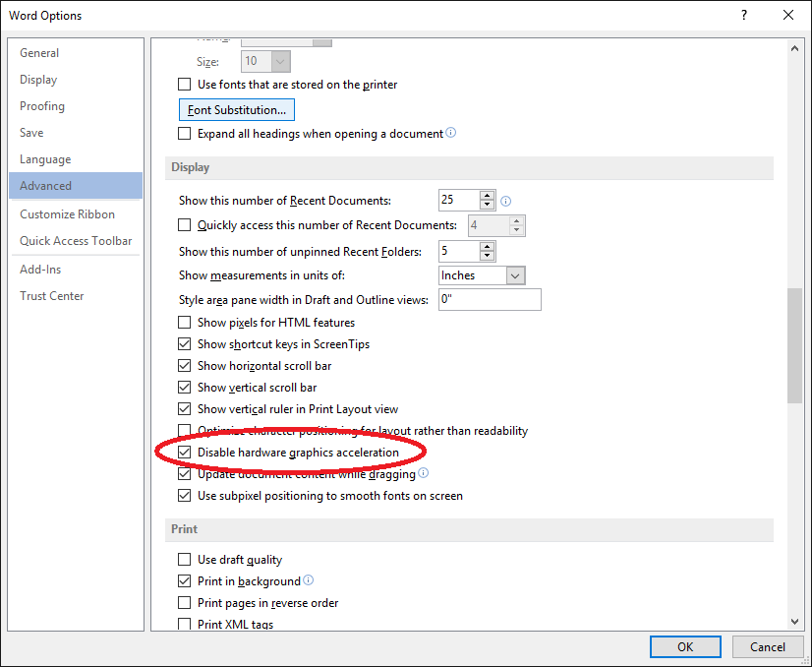Open the Language category

pyautogui.click(x=76, y=159)
